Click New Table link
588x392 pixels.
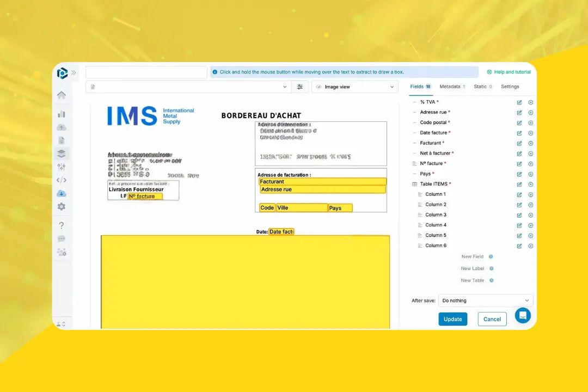pyautogui.click(x=472, y=280)
